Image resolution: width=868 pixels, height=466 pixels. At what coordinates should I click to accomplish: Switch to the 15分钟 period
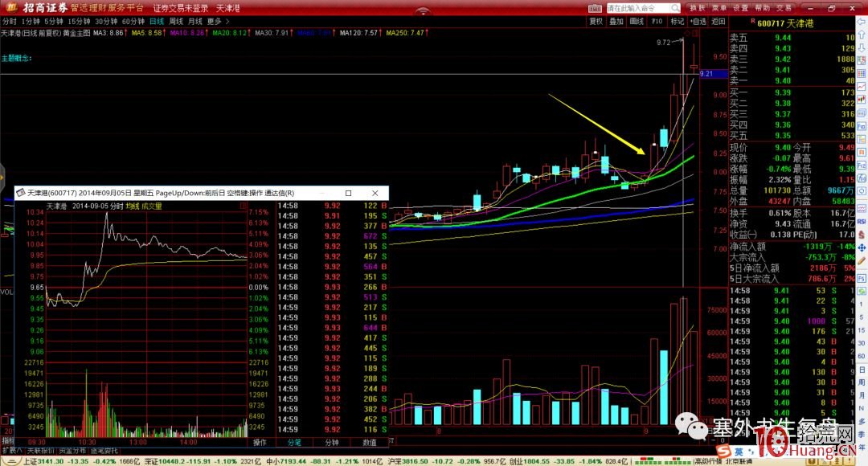pyautogui.click(x=79, y=22)
